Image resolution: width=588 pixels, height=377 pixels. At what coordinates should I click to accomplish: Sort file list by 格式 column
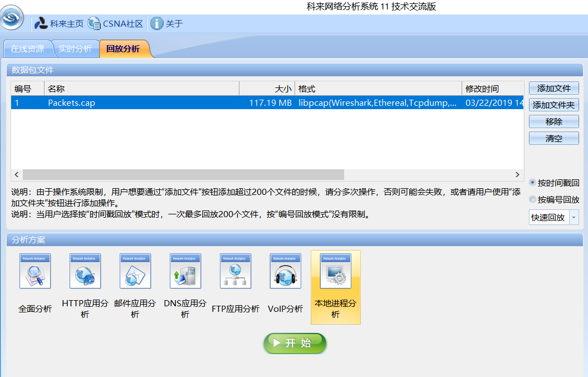tap(379, 89)
